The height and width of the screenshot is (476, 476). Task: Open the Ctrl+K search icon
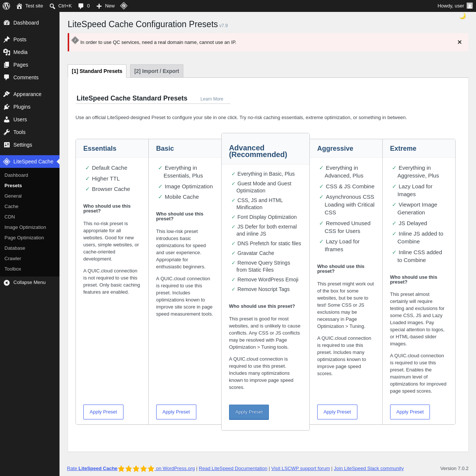(52, 6)
